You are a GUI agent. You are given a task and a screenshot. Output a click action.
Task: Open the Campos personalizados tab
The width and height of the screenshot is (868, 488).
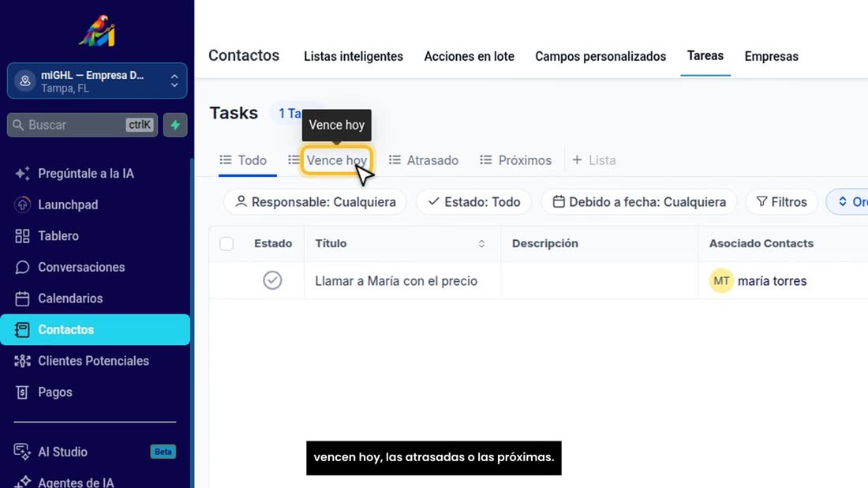[x=600, y=57]
